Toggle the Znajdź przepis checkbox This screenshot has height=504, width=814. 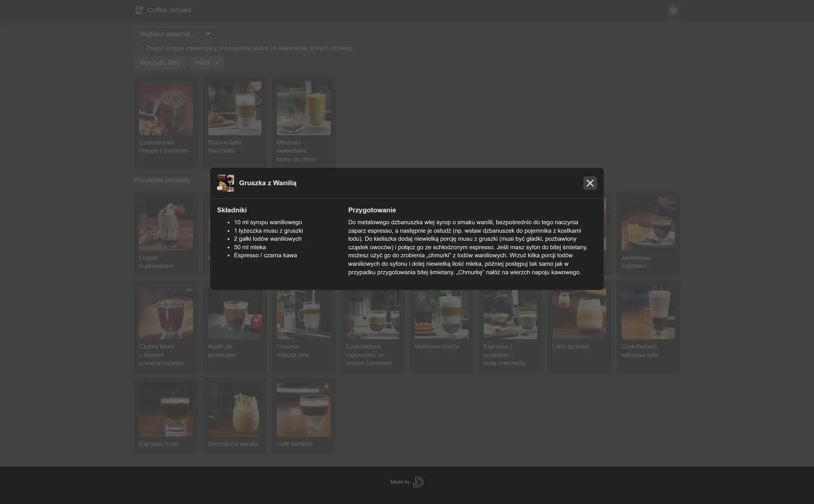coord(138,48)
